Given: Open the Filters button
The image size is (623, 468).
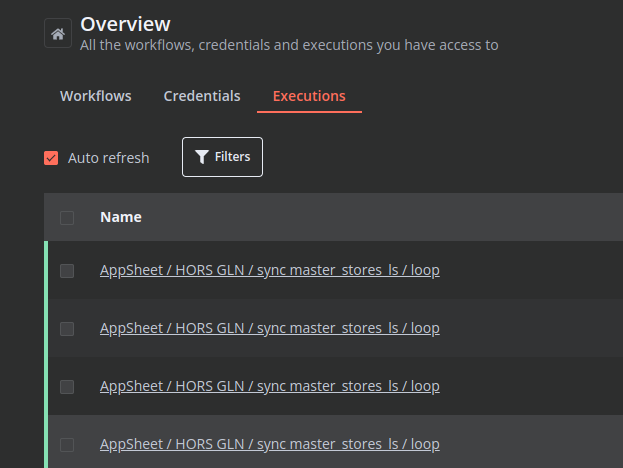Looking at the screenshot, I should [x=222, y=157].
